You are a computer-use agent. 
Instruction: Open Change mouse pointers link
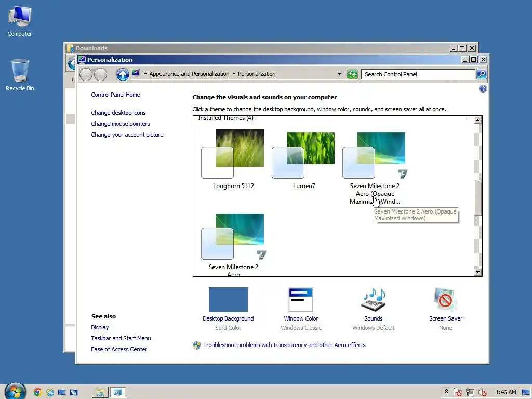tap(120, 124)
